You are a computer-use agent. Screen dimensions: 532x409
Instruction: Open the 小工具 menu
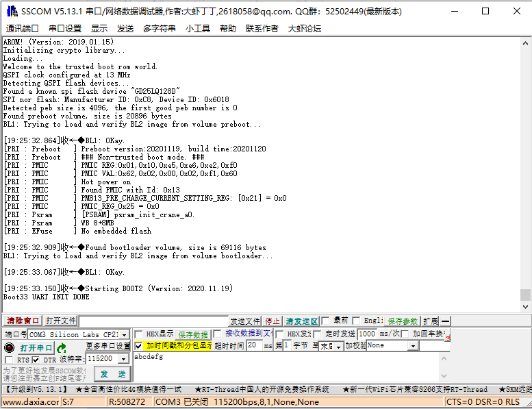tap(198, 29)
